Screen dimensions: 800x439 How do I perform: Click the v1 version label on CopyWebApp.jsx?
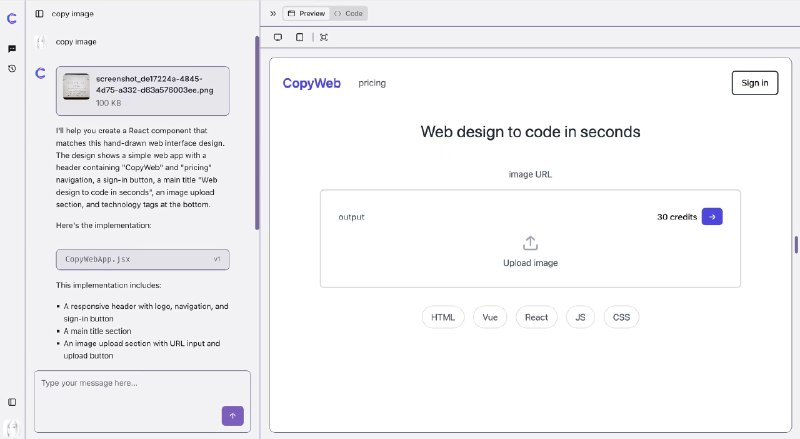coord(217,259)
